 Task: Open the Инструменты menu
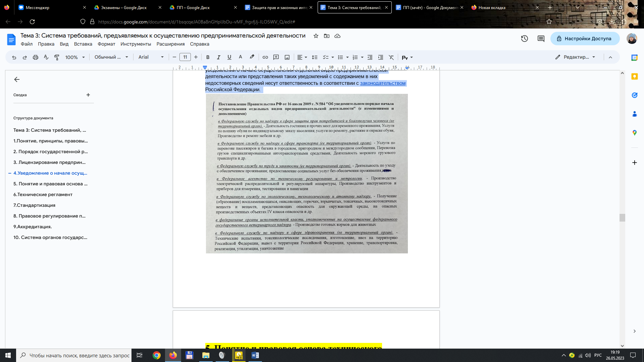[136, 44]
